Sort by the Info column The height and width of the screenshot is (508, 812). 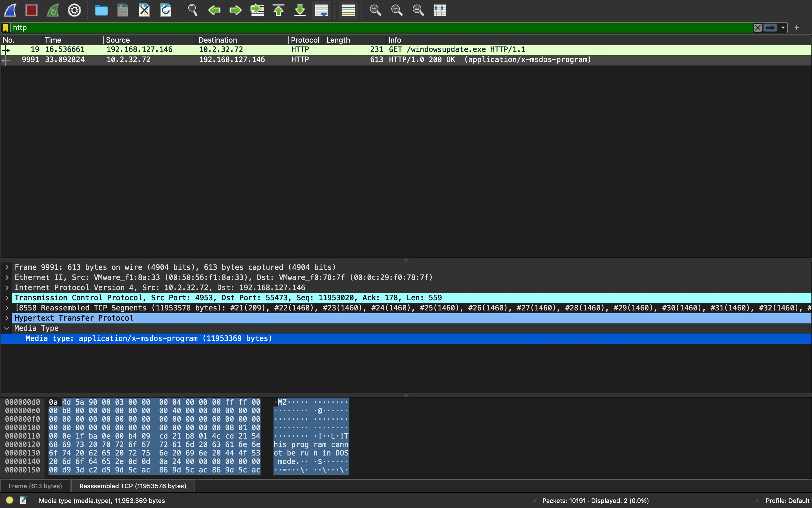click(599, 40)
